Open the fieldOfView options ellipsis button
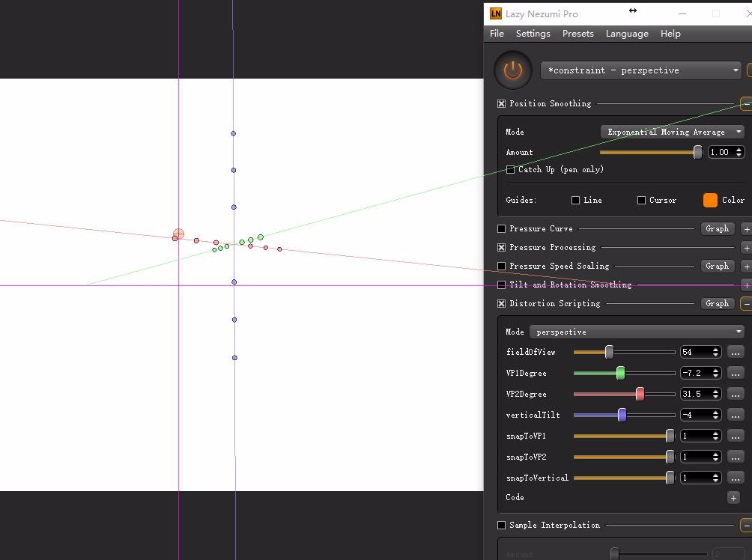752x560 pixels. pos(736,352)
